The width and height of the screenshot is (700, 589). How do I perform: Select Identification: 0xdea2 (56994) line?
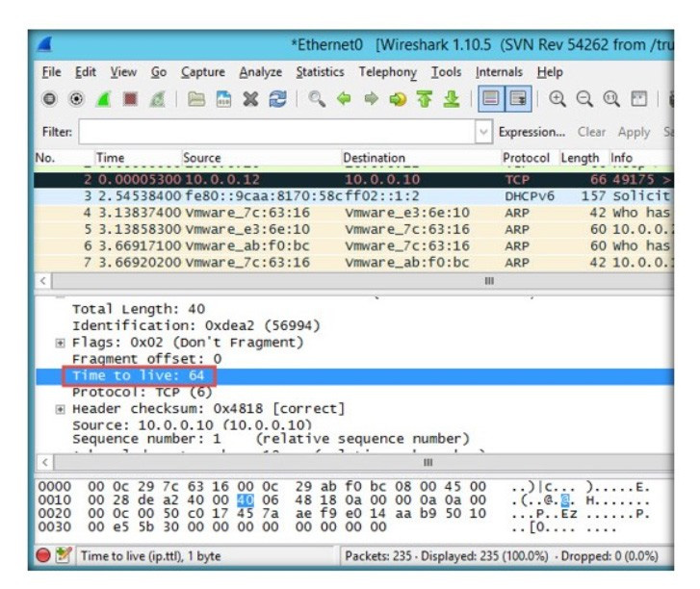pyautogui.click(x=196, y=325)
